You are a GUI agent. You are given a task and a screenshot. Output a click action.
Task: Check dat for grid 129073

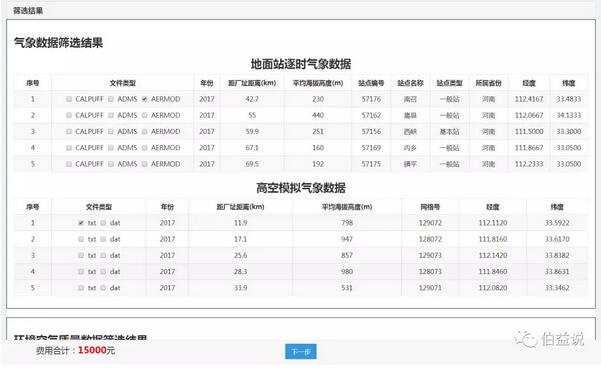click(x=103, y=255)
